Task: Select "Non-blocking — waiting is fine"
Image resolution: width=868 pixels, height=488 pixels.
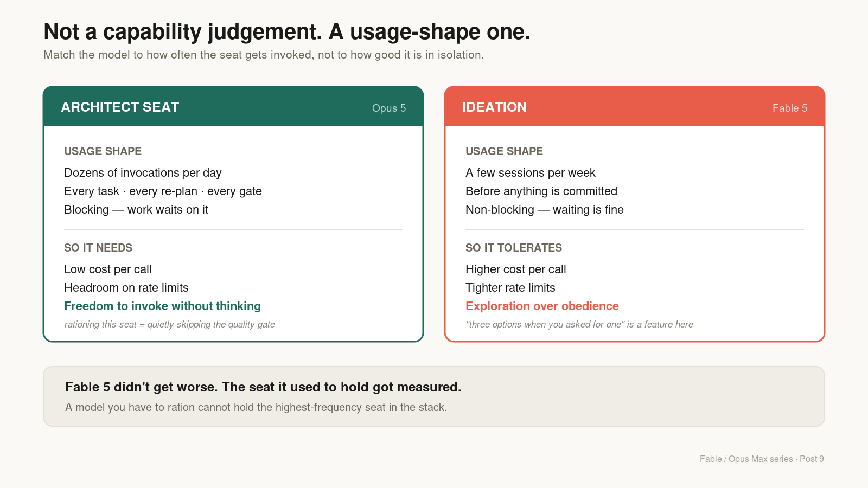Action: click(x=545, y=210)
